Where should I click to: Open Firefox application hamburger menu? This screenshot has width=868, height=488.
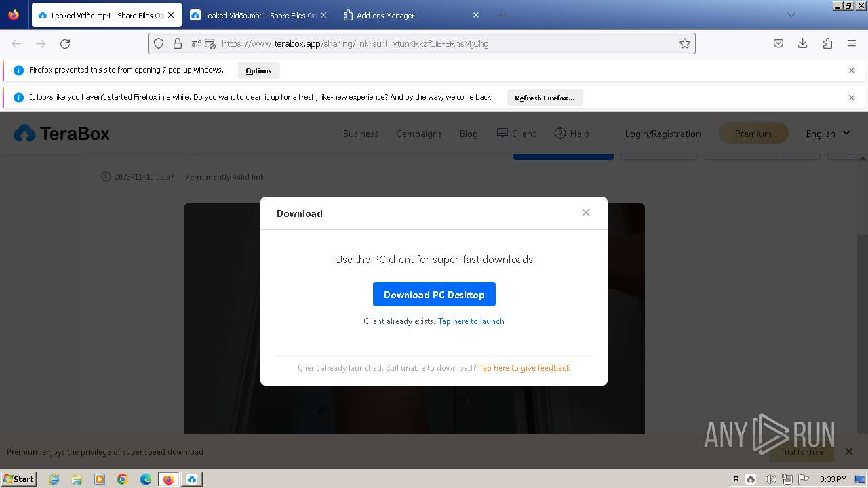[x=852, y=43]
